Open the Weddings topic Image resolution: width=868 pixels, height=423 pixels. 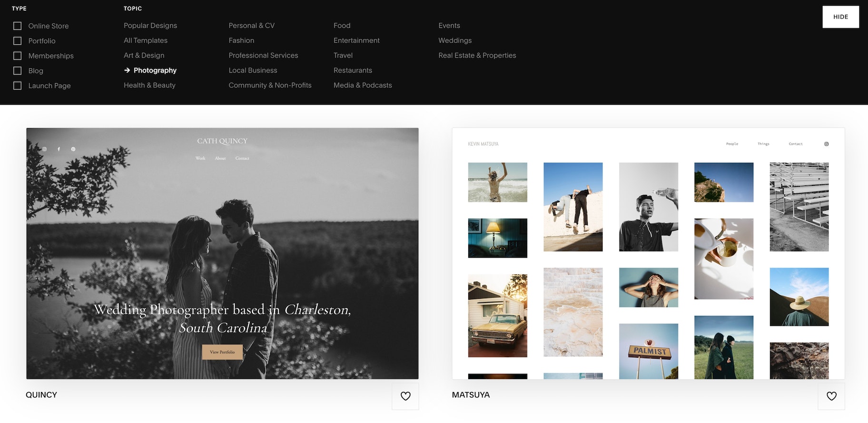[455, 40]
